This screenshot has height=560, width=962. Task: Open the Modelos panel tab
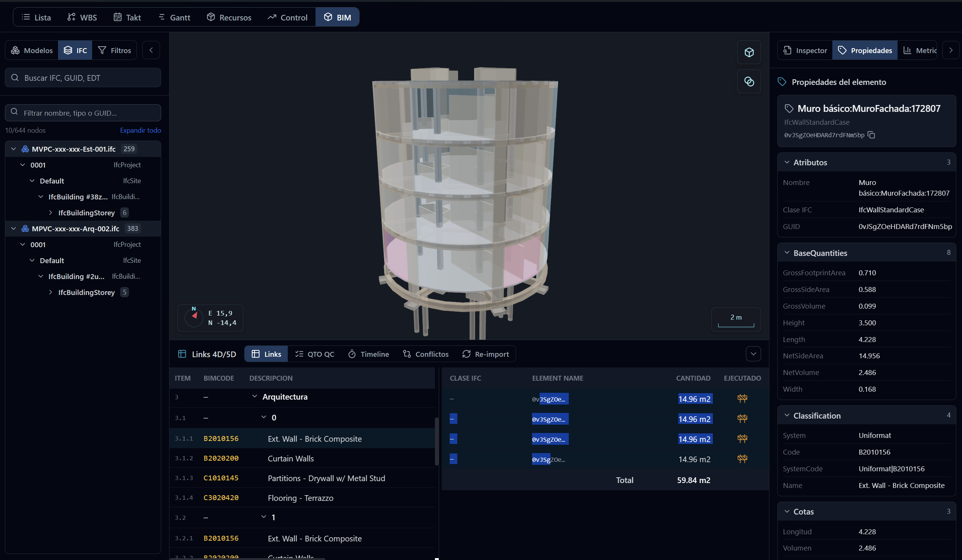point(32,50)
